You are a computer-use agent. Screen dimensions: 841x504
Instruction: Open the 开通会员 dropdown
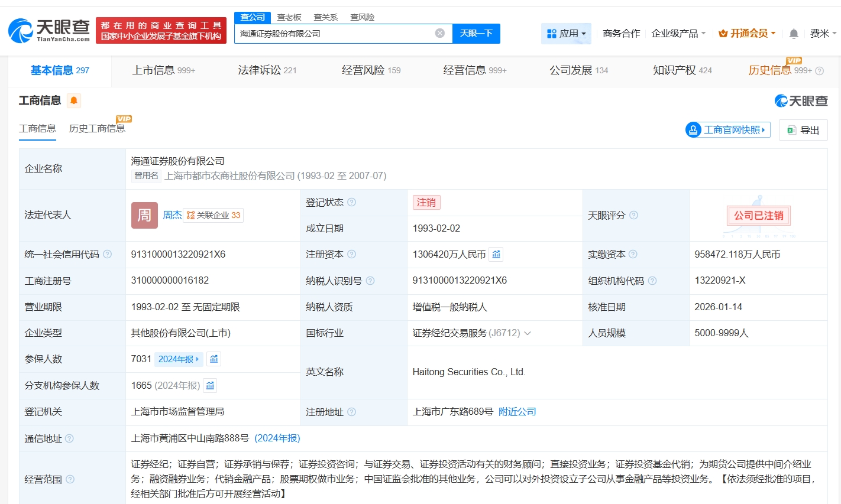pyautogui.click(x=746, y=34)
